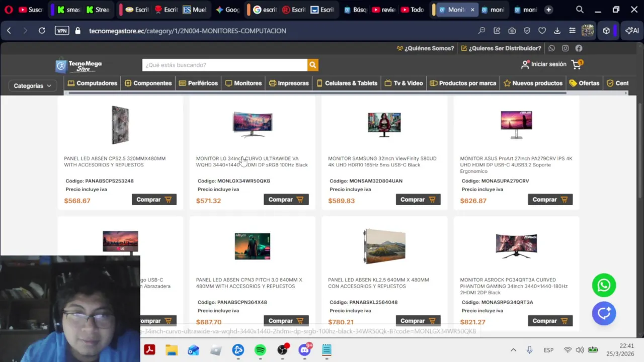Toggle the VPN badge in address bar
The height and width of the screenshot is (362, 644).
[62, 31]
